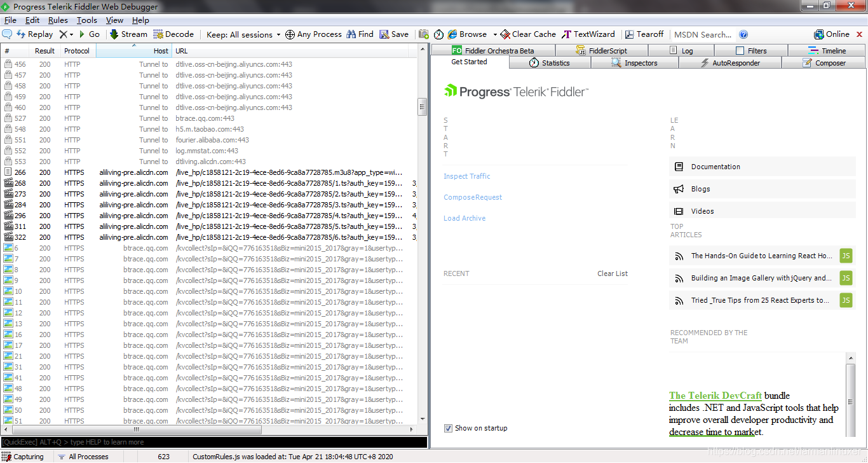Click the timer stopwatch toolbar icon

coord(439,34)
